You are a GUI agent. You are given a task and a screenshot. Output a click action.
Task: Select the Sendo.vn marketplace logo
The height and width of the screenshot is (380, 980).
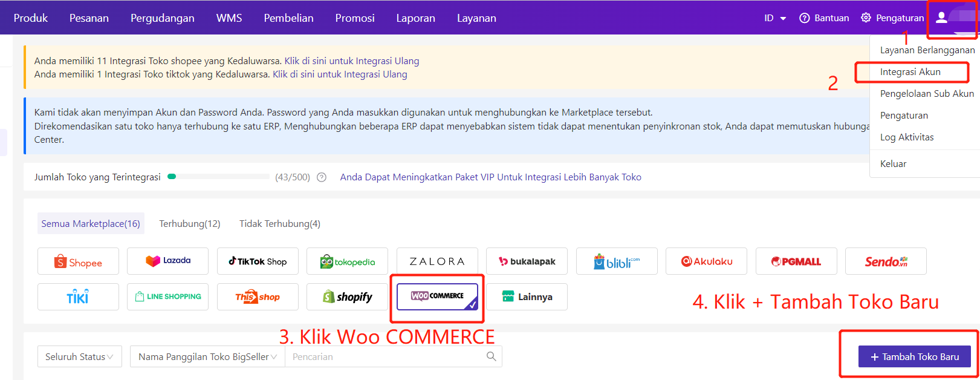(x=886, y=261)
